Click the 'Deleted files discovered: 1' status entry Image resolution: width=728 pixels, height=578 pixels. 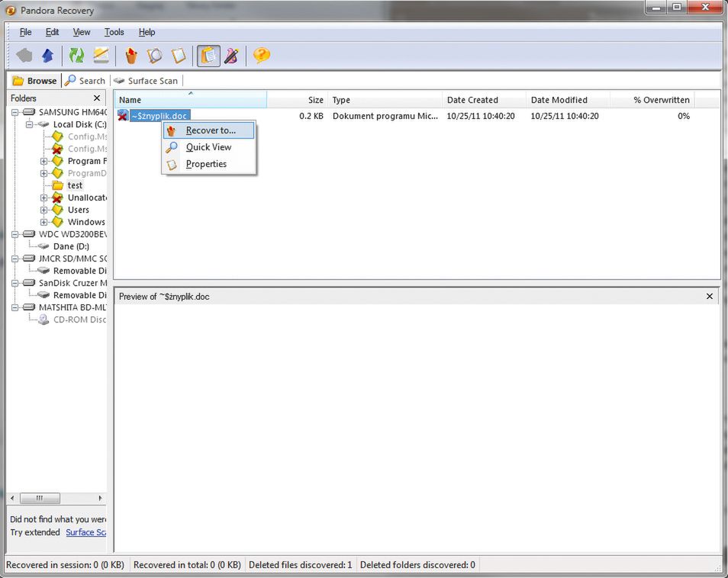301,564
